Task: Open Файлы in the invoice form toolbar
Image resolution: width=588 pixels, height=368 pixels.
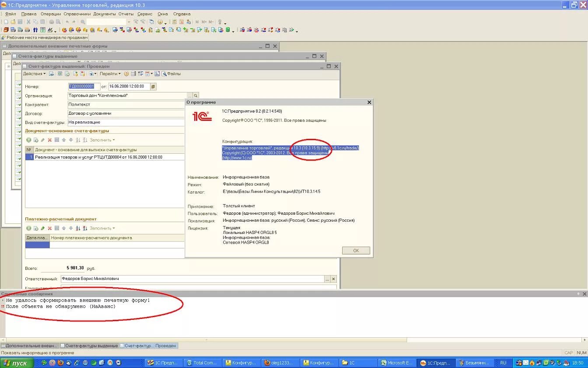Action: coord(171,74)
